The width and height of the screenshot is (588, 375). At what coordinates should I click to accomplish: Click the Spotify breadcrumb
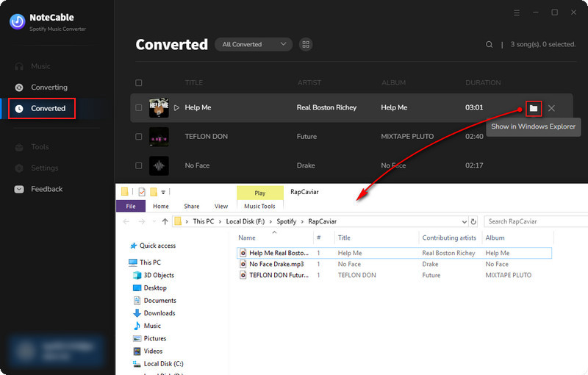(287, 221)
